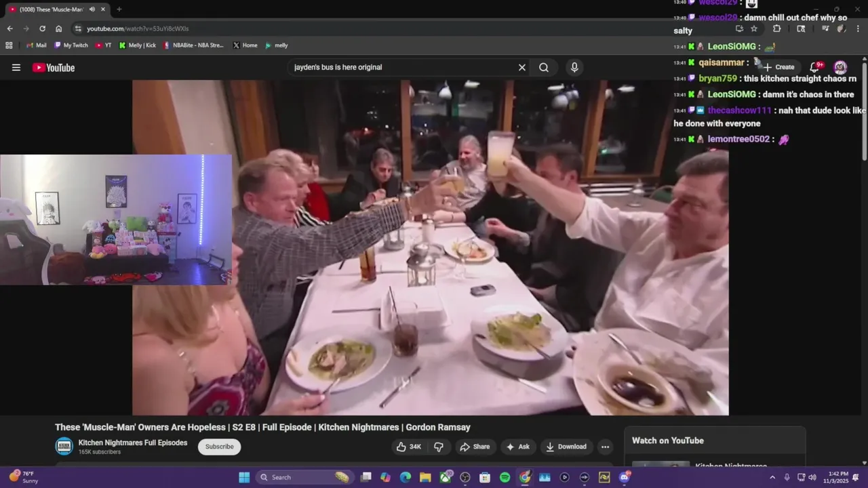This screenshot has height=488, width=868.
Task: Open Windows Start menu
Action: [244, 477]
